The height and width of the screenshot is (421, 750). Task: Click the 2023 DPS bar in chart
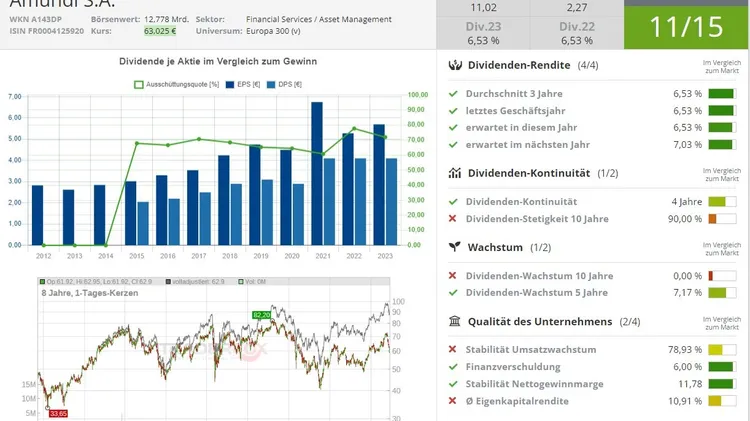coord(391,202)
